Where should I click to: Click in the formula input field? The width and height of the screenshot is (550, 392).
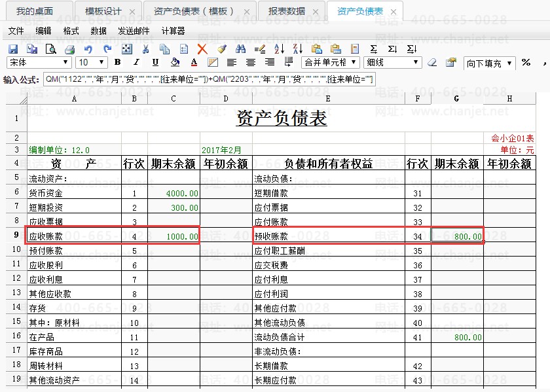tap(208, 80)
